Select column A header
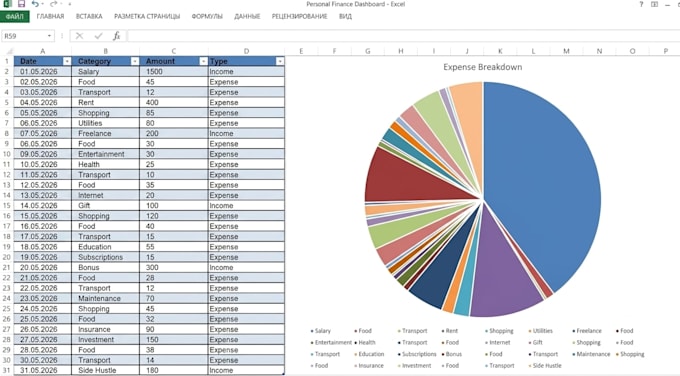The width and height of the screenshot is (680, 376). pyautogui.click(x=42, y=51)
